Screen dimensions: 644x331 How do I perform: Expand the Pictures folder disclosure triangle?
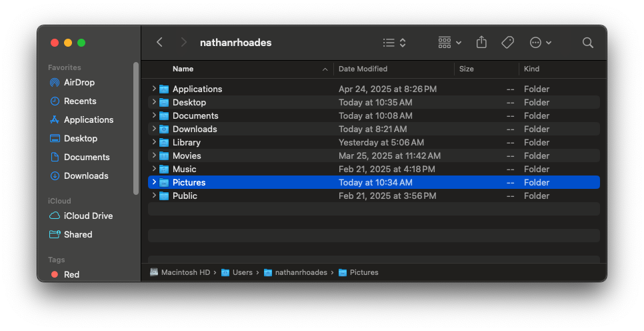[154, 182]
